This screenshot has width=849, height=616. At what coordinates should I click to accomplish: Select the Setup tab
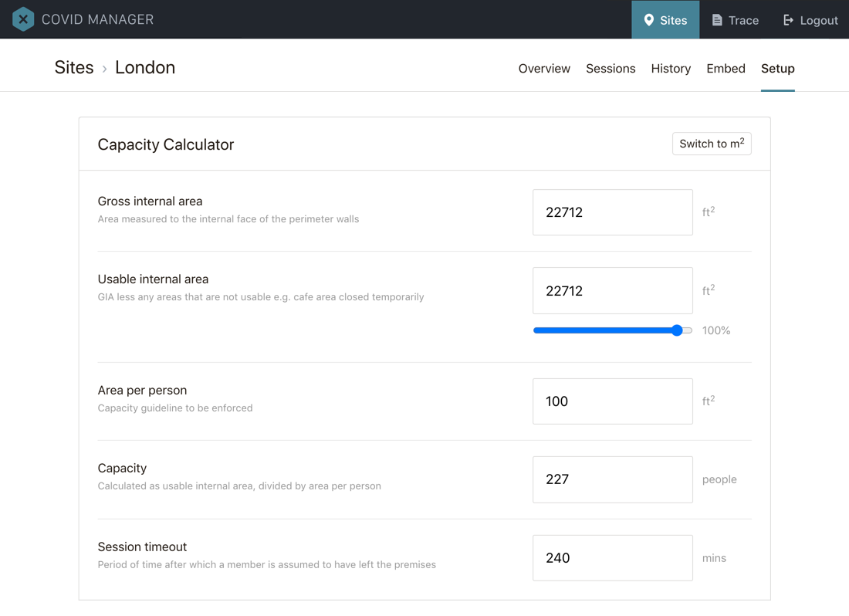coord(777,69)
